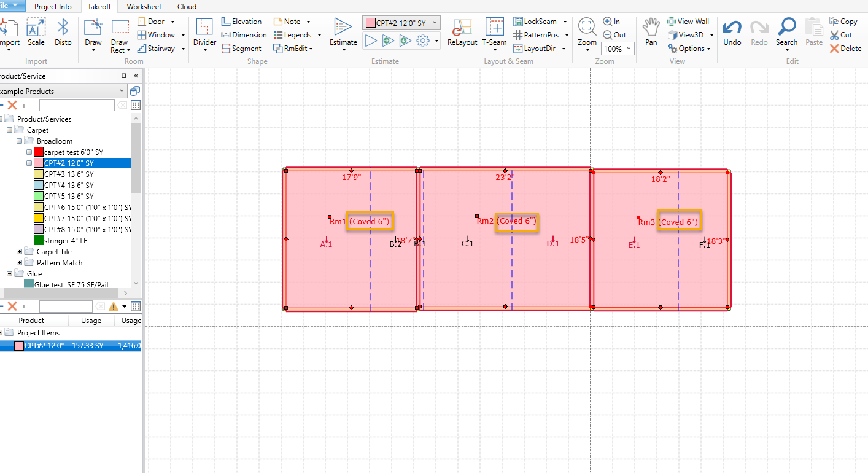The image size is (868, 473).
Task: Click the stringer 4" LF green swatch
Action: [39, 241]
